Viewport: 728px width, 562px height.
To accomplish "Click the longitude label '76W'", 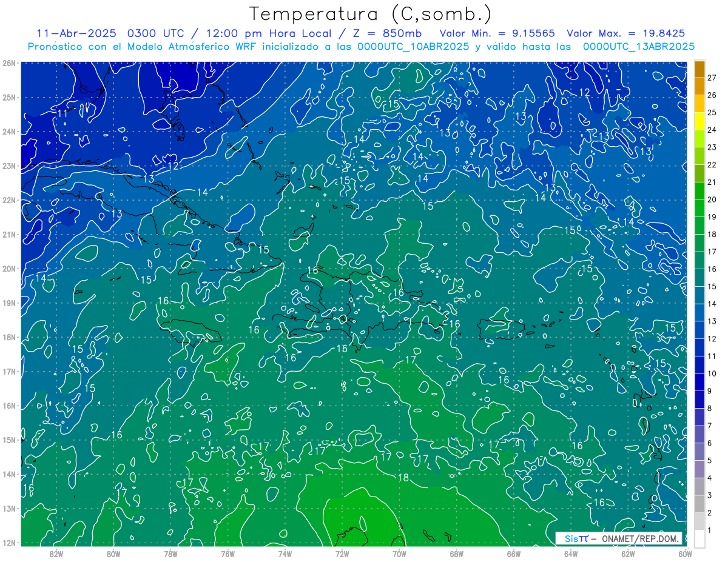I will 227,554.
